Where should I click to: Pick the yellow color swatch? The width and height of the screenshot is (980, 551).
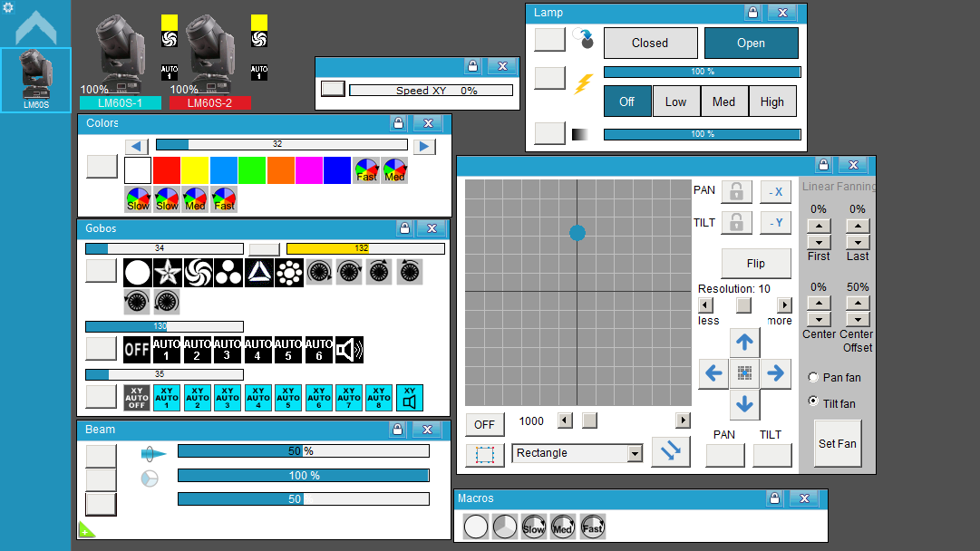pos(195,170)
